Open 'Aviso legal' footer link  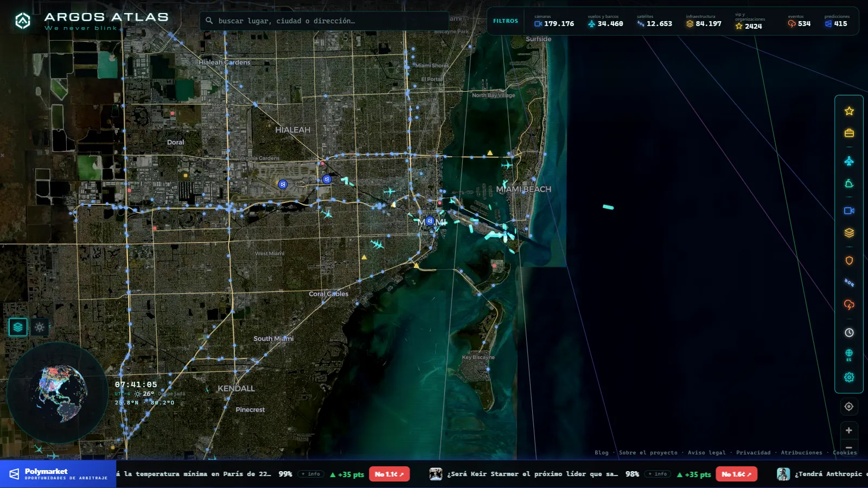[706, 452]
